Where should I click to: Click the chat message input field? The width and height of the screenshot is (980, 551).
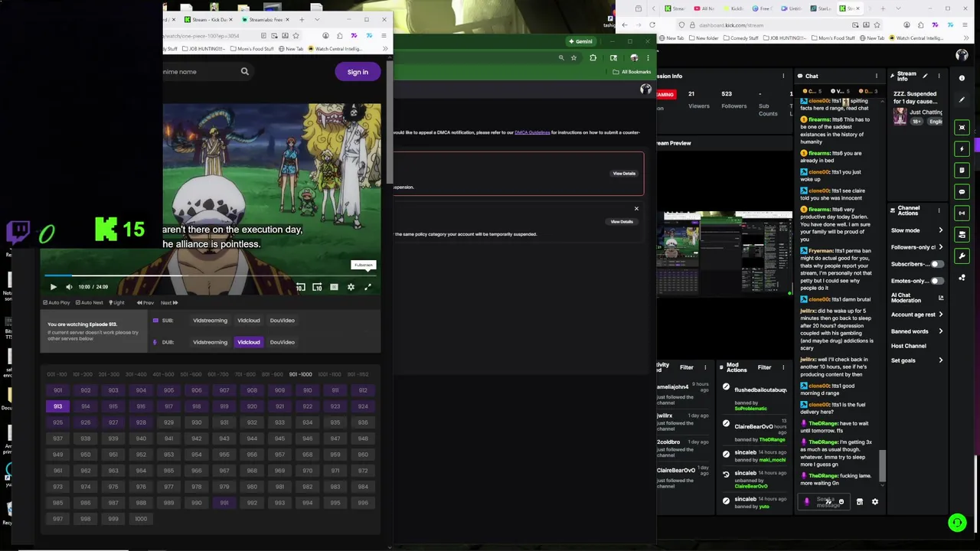point(824,502)
